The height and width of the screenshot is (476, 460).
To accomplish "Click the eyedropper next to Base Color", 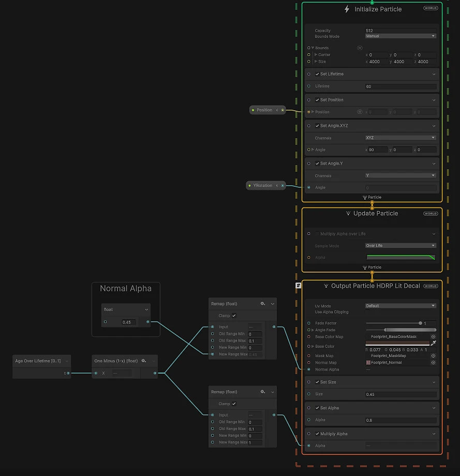I will tap(433, 343).
